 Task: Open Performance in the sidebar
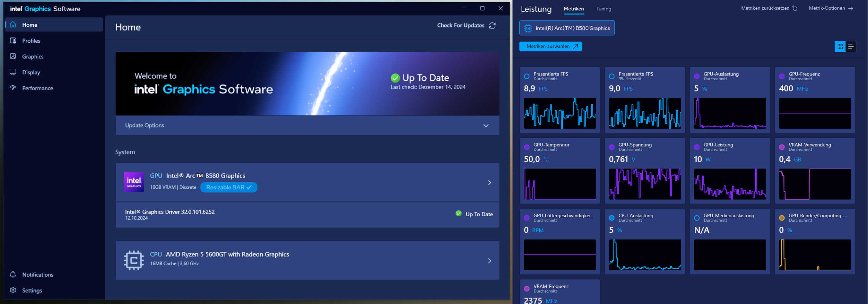click(x=54, y=88)
